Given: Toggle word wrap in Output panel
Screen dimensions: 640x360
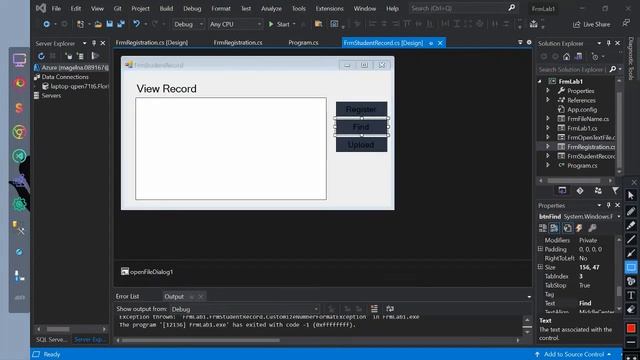Looking at the screenshot, I should tap(390, 309).
